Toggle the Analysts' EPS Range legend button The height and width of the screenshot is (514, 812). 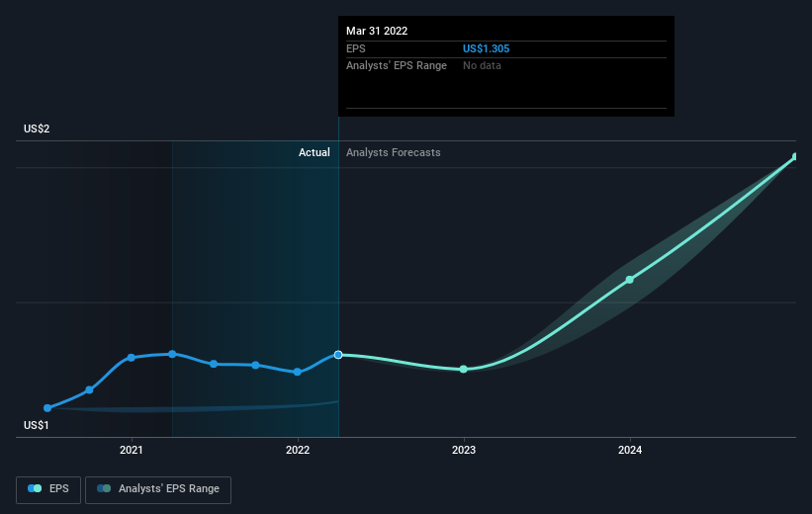pos(158,489)
